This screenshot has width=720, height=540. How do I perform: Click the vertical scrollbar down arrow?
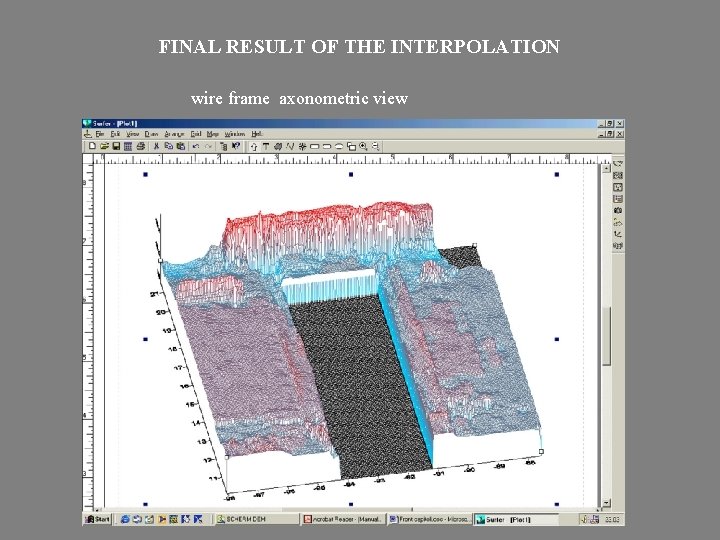pyautogui.click(x=607, y=503)
